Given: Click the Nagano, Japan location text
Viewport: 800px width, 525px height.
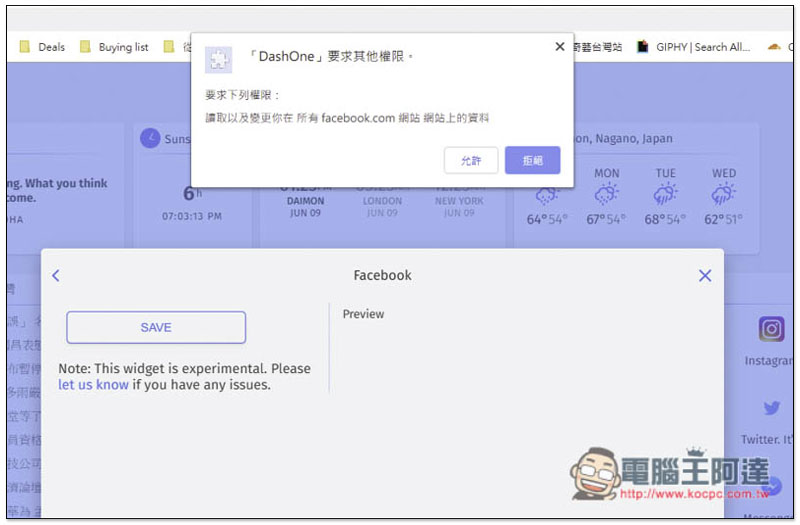Looking at the screenshot, I should 623,138.
